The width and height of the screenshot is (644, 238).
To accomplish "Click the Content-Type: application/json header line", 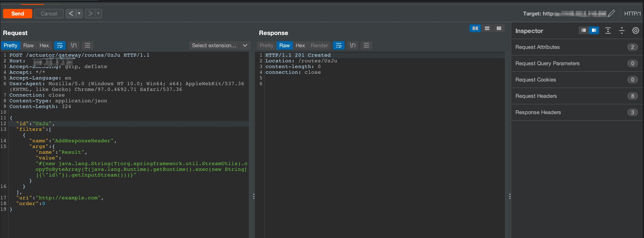I will pyautogui.click(x=58, y=101).
